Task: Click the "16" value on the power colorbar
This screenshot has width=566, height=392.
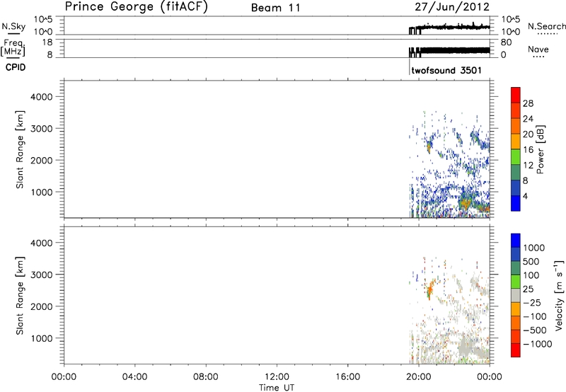Action: [528, 150]
